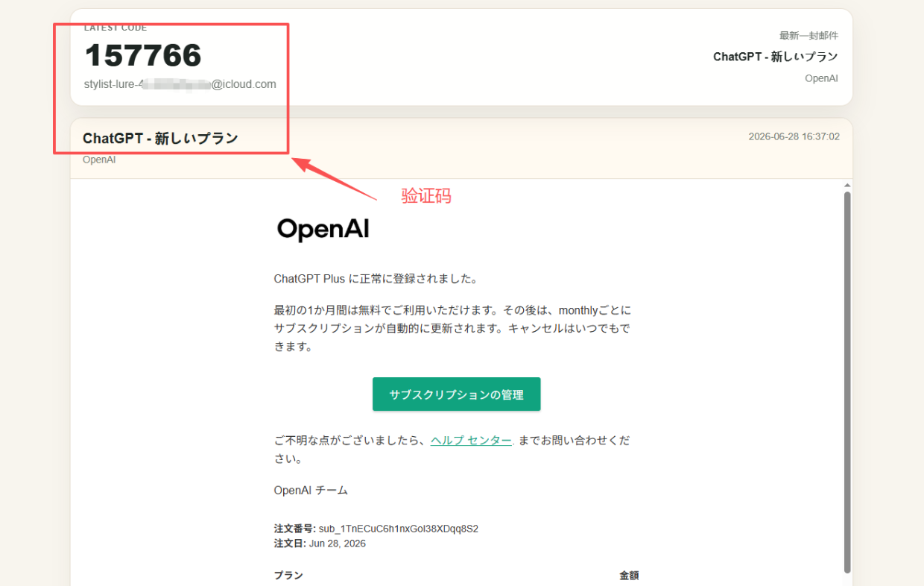The image size is (924, 586).
Task: Click the サブスクリプションの管理 button
Action: click(x=456, y=394)
